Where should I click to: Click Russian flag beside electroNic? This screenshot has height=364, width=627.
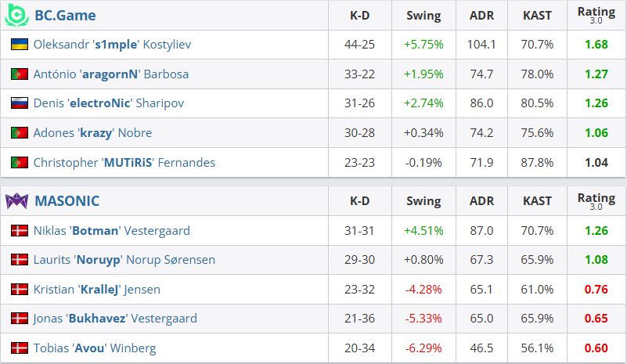[x=20, y=103]
